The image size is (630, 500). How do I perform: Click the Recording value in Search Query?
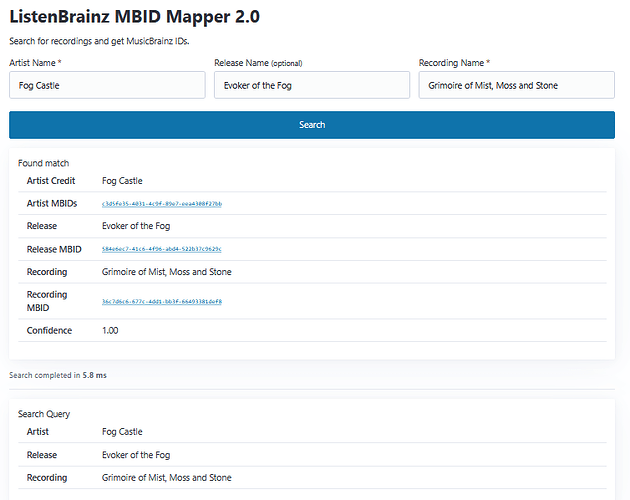(x=167, y=478)
